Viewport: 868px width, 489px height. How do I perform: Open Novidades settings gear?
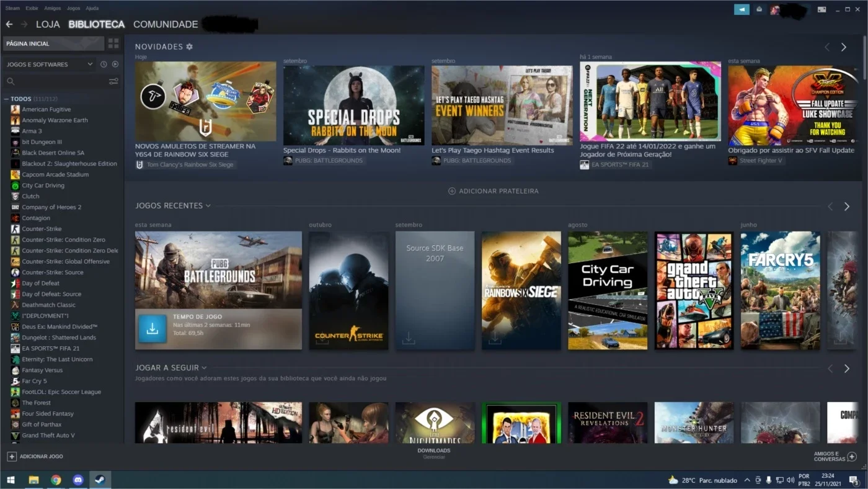click(x=190, y=47)
